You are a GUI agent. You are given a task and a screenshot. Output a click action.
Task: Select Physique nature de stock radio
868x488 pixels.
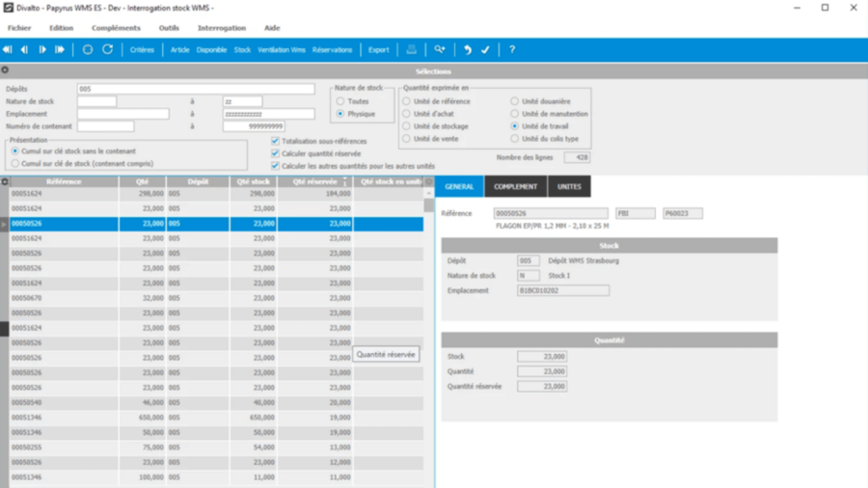pos(340,114)
